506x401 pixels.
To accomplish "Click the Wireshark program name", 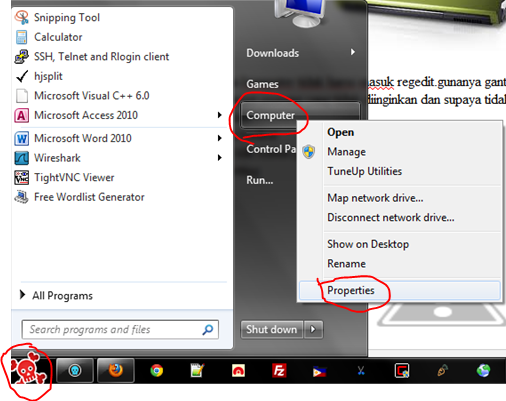I will [x=57, y=158].
